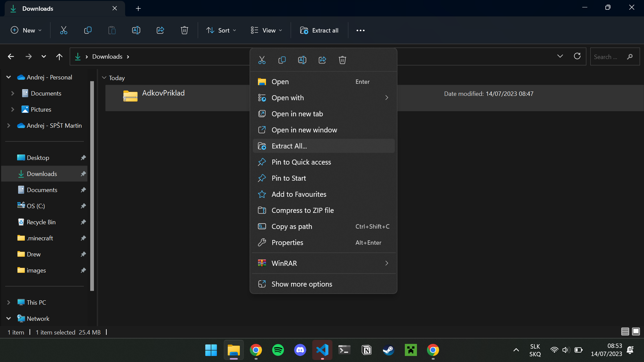Open the Windows Start menu
The width and height of the screenshot is (644, 362).
coord(211,350)
